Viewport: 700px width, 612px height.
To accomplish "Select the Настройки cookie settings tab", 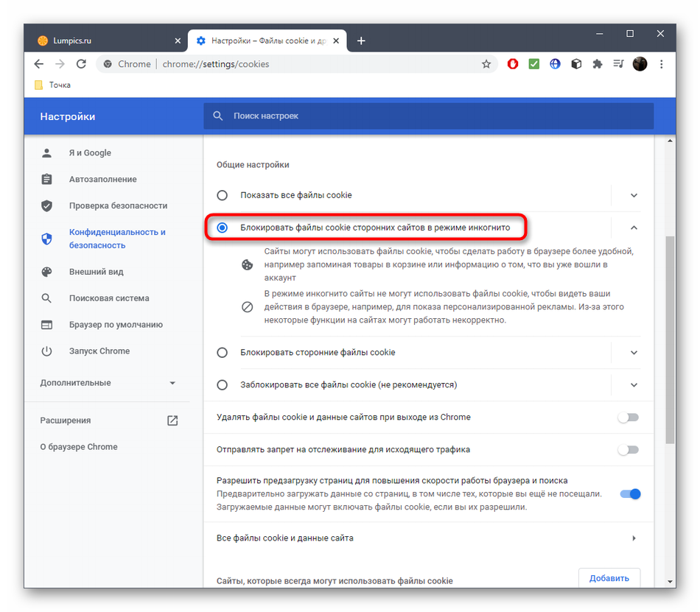I will click(x=267, y=41).
